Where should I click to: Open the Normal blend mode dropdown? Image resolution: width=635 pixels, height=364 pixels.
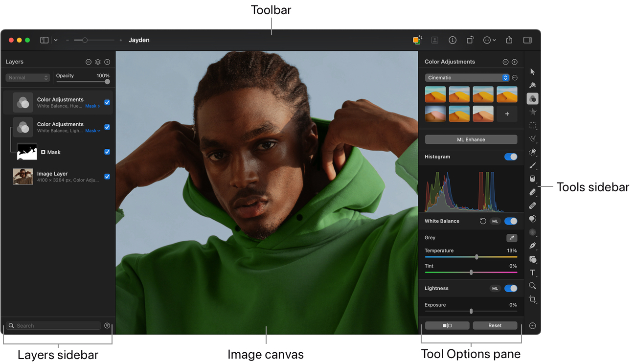[x=28, y=78]
